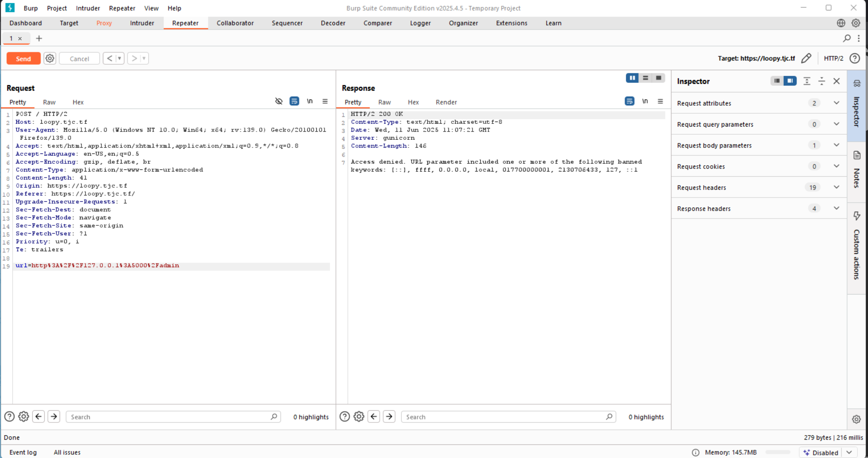Select top-bottom request/response layout
Image resolution: width=868 pixels, height=458 pixels.
click(x=645, y=78)
